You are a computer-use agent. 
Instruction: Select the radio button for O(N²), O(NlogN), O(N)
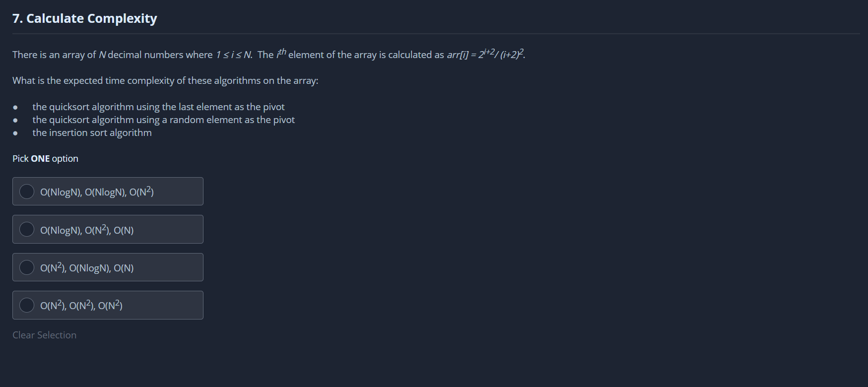pyautogui.click(x=27, y=267)
